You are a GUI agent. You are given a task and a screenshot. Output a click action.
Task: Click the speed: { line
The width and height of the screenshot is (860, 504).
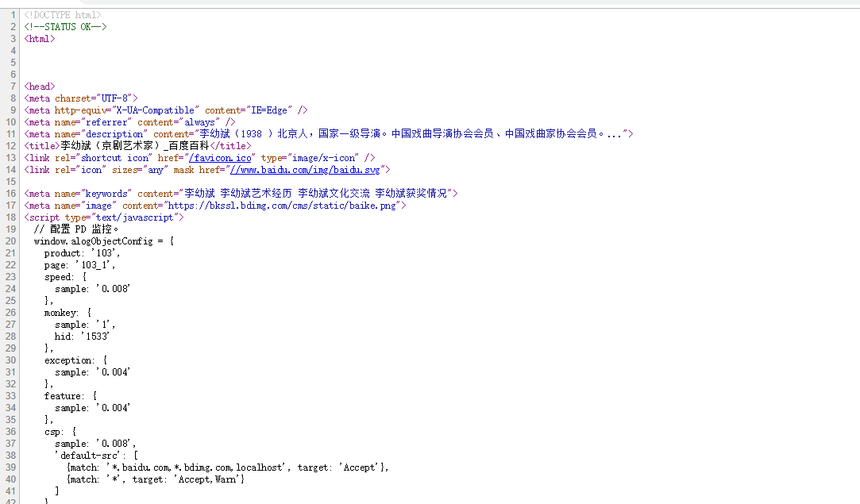point(65,277)
